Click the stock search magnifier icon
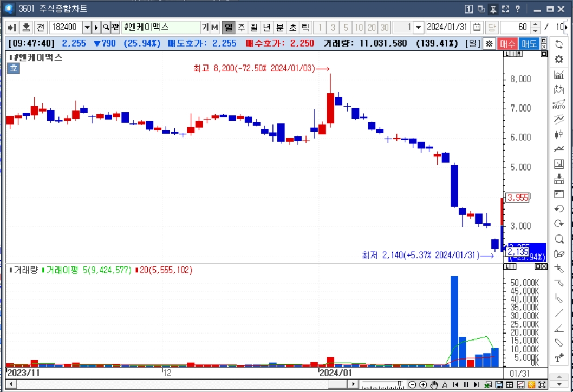The image size is (573, 392). point(106,27)
